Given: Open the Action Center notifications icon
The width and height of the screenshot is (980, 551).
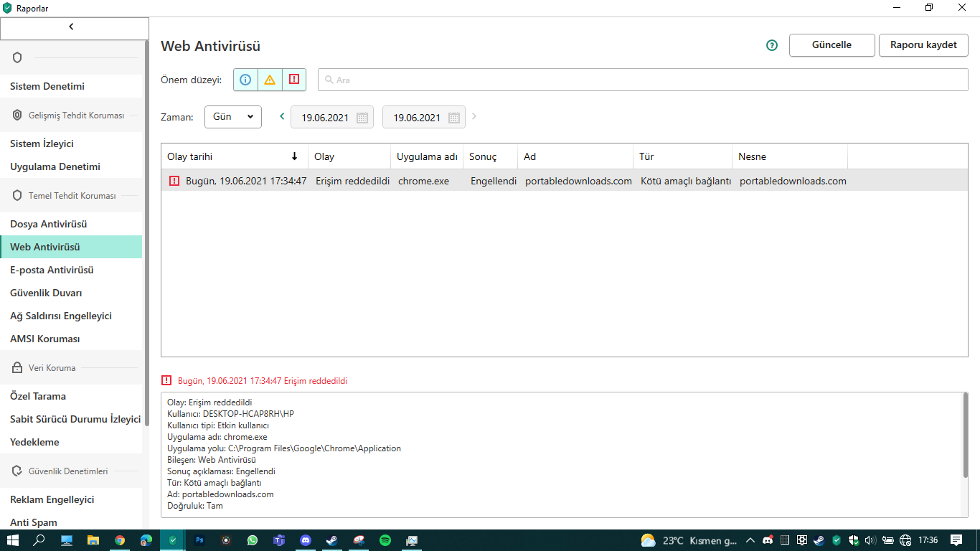Looking at the screenshot, I should tap(956, 540).
